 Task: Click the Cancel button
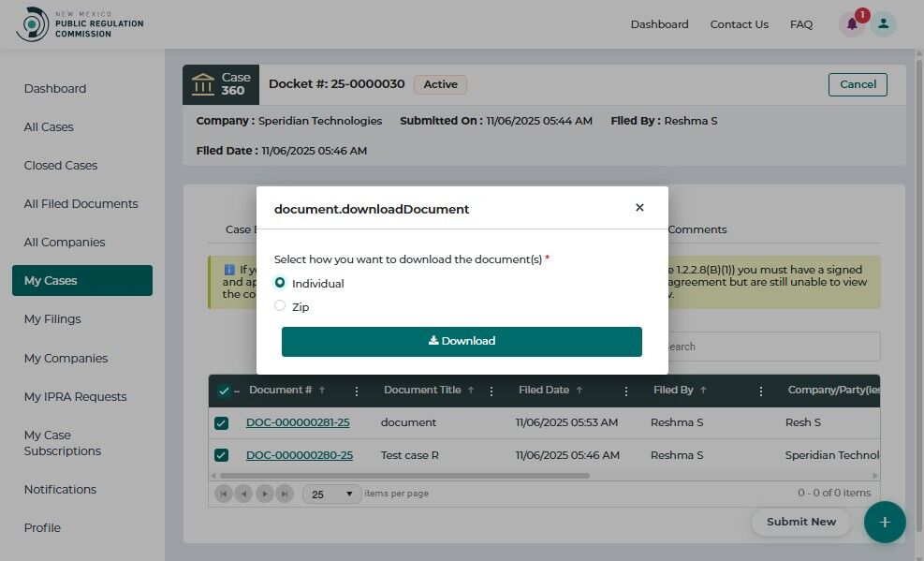tap(858, 84)
